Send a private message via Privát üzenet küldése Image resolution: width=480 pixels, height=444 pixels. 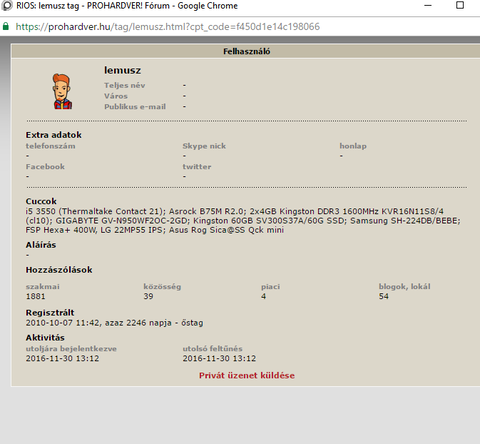tap(247, 376)
